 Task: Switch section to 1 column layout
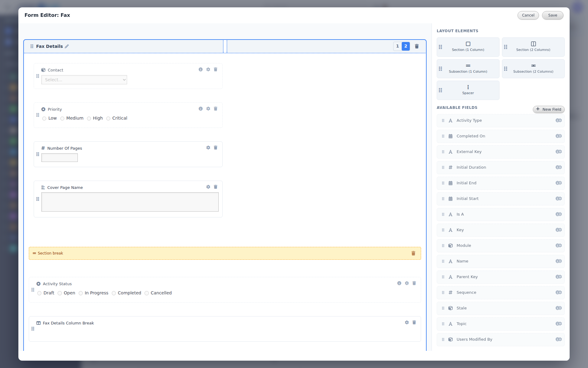click(398, 46)
